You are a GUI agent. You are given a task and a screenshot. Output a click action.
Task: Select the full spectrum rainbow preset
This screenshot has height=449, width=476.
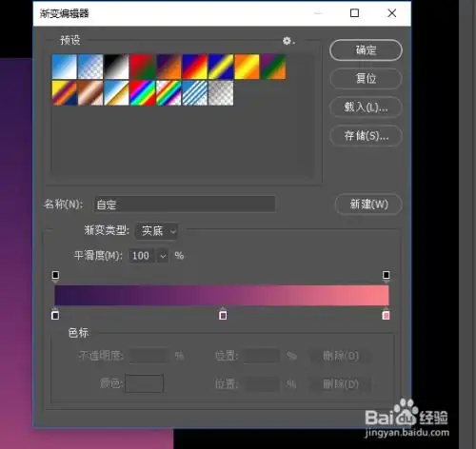pyautogui.click(x=143, y=92)
